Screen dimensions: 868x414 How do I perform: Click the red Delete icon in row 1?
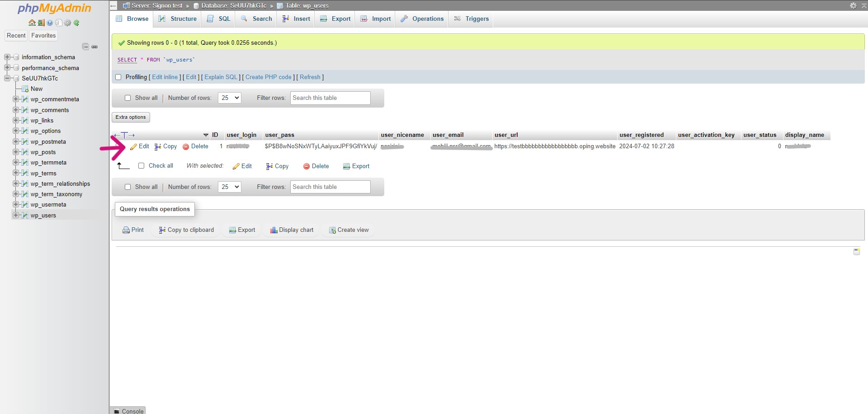186,146
